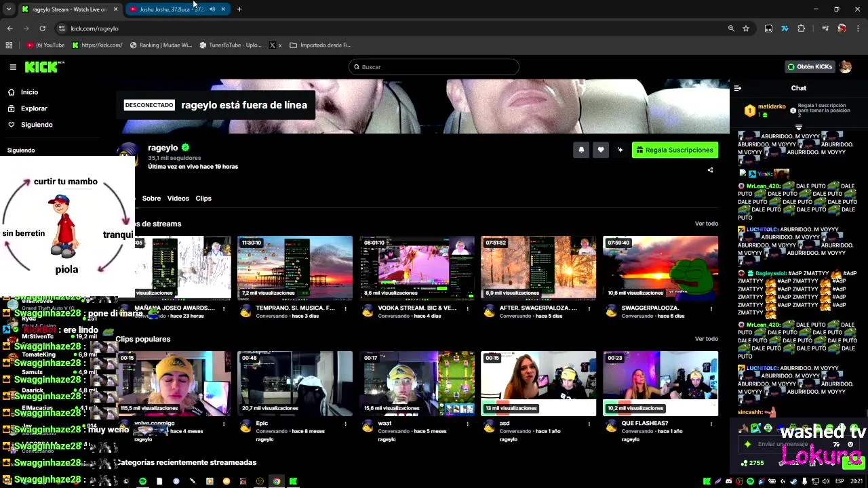
Task: Click Ver todo for streams section
Action: 706,224
